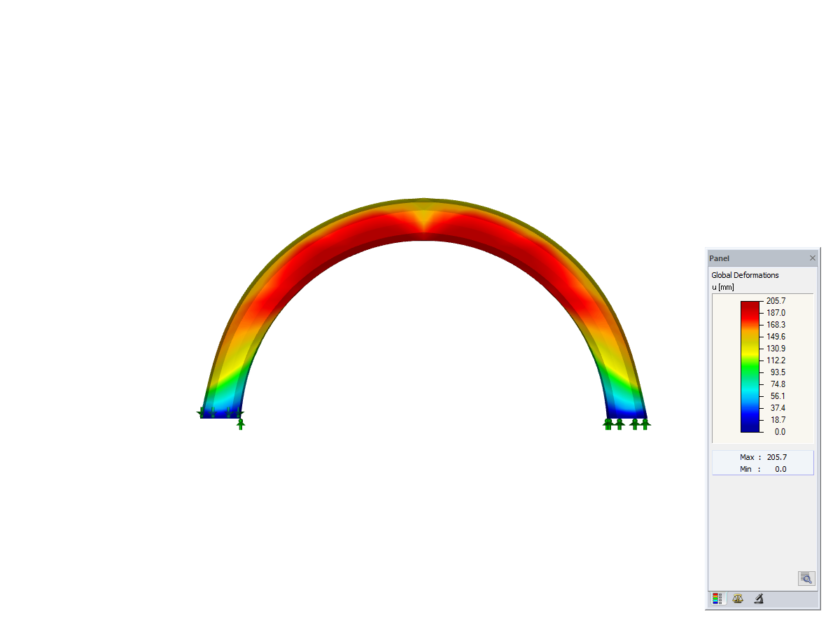Image resolution: width=840 pixels, height=630 pixels.
Task: Click the dark blue band at scale bottom
Action: (749, 428)
